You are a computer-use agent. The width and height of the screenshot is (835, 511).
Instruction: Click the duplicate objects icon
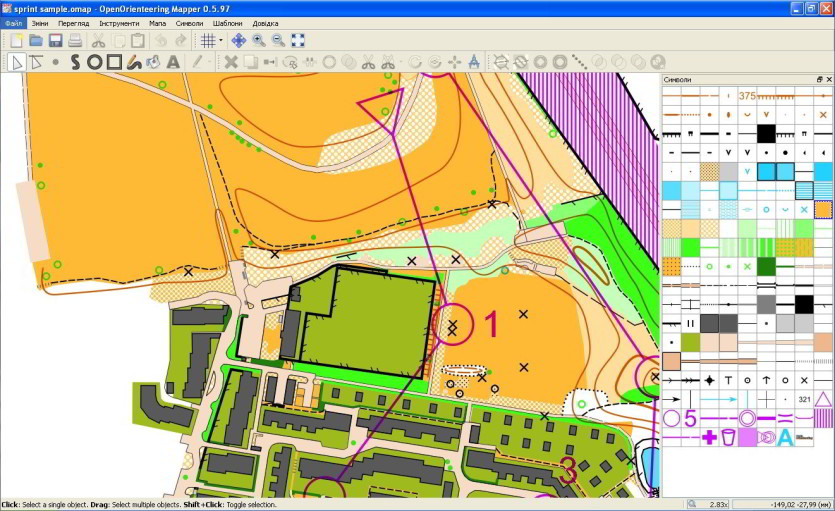pos(250,62)
